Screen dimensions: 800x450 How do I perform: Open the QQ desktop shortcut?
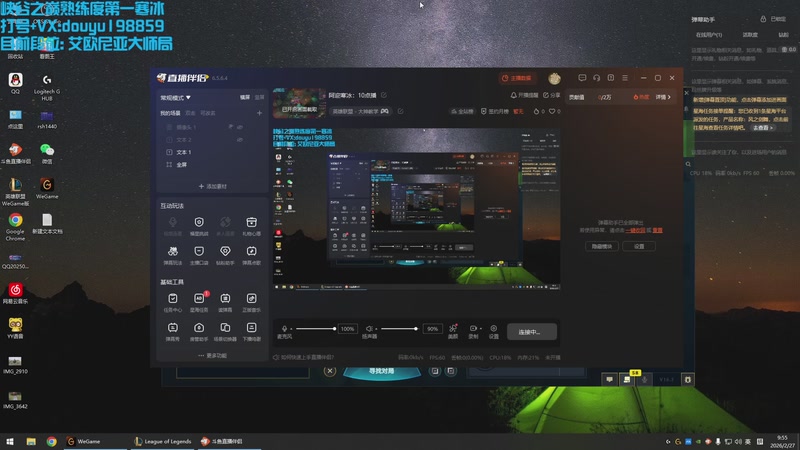click(15, 83)
